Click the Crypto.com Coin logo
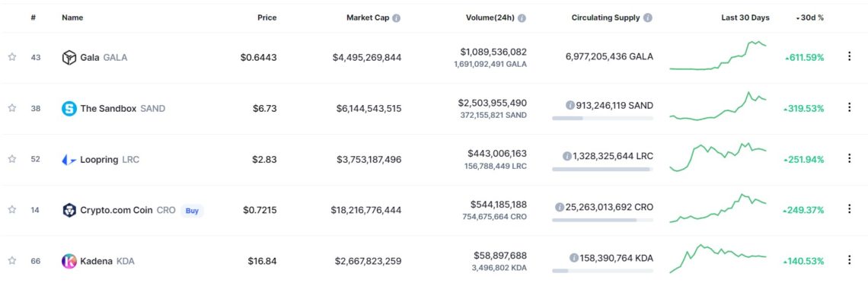 pos(69,210)
